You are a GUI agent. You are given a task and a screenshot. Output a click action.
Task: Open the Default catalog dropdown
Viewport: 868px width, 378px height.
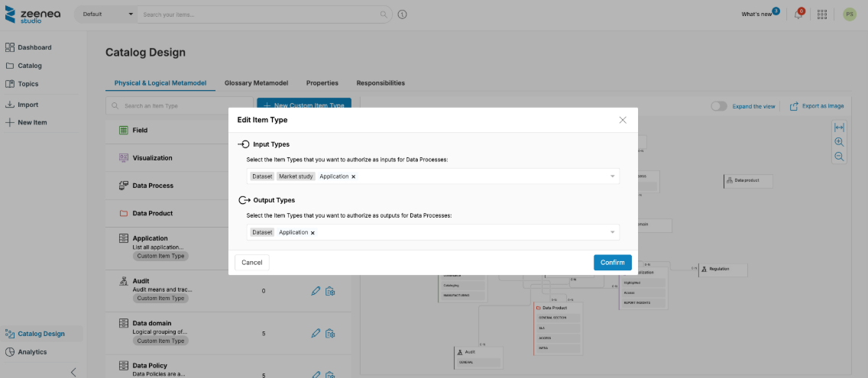tap(107, 15)
